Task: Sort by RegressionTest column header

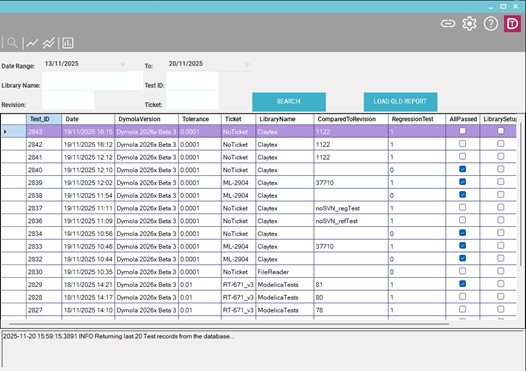Action: (x=417, y=119)
